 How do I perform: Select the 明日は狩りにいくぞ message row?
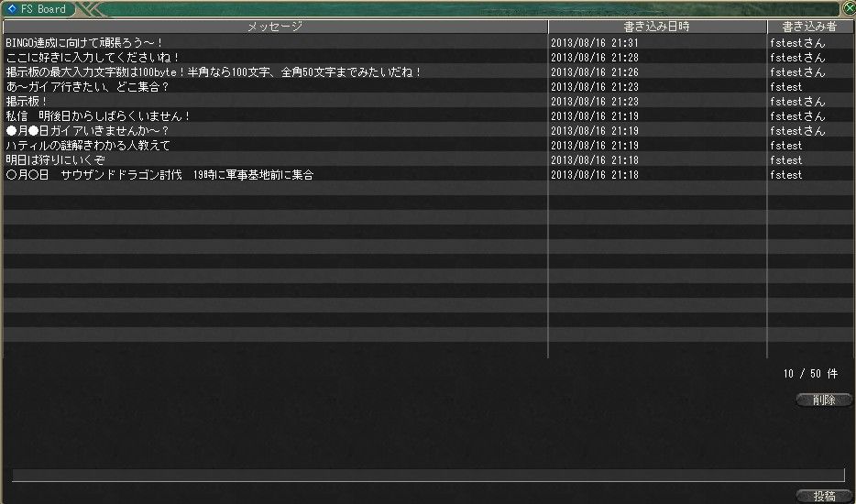pos(428,160)
